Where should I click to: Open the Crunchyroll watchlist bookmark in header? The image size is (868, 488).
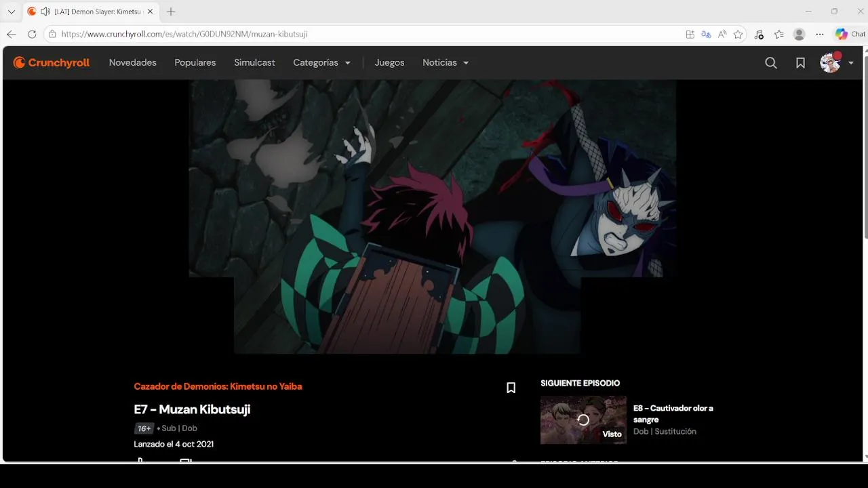801,63
